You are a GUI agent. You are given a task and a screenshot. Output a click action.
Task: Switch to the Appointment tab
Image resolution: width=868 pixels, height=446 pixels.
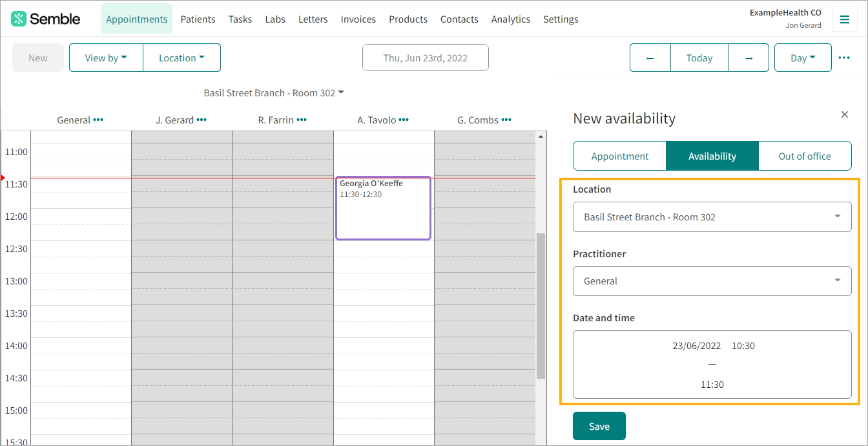click(x=620, y=156)
